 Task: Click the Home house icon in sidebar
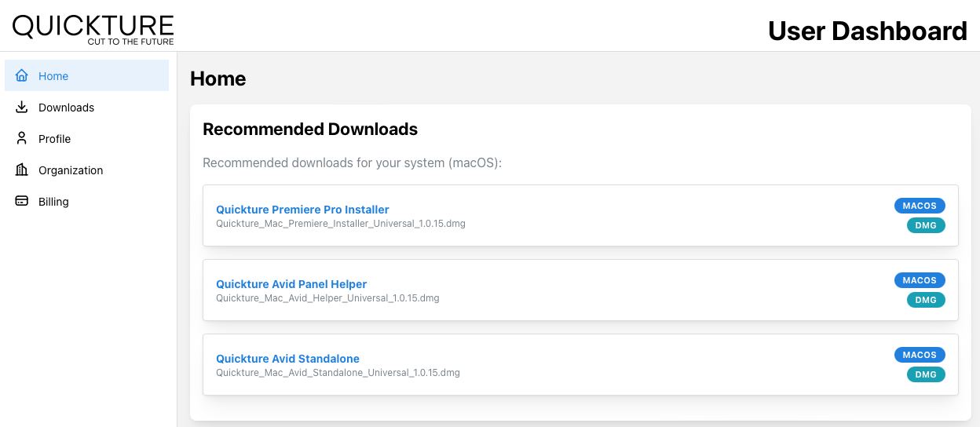coord(22,75)
